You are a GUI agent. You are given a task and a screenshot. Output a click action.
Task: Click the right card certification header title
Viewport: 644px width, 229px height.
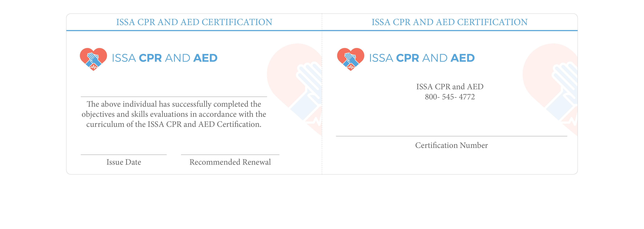click(450, 22)
